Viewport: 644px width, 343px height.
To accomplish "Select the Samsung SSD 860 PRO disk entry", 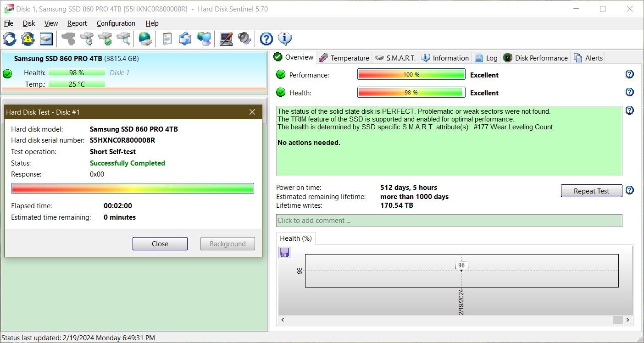I will coord(134,72).
